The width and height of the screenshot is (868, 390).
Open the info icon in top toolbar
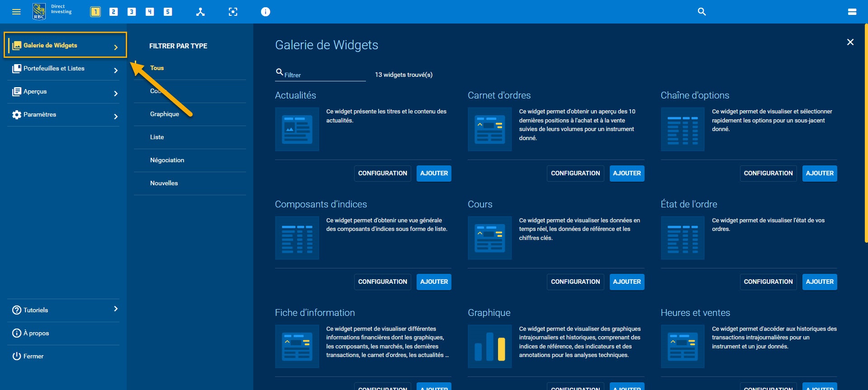266,12
